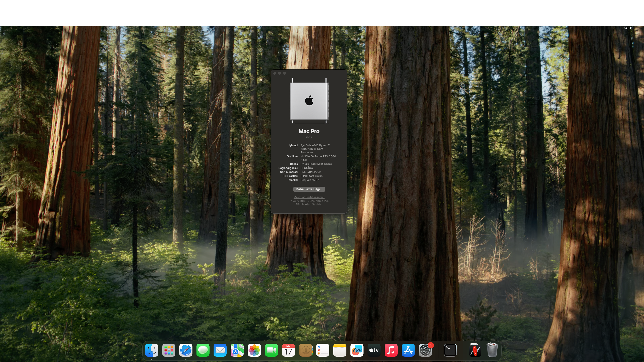Click the serial number F5KF40N2P7QM
This screenshot has height=362, width=644.
click(311, 172)
